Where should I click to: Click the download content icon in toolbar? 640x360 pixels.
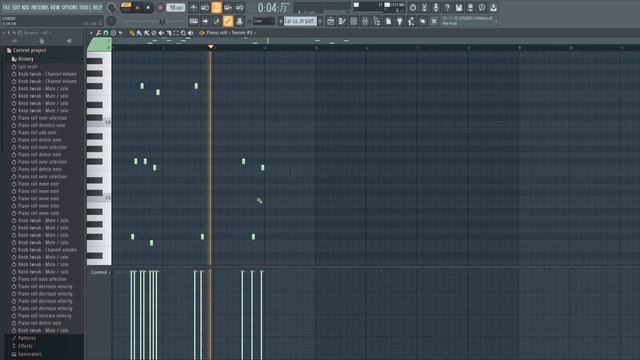tap(493, 7)
